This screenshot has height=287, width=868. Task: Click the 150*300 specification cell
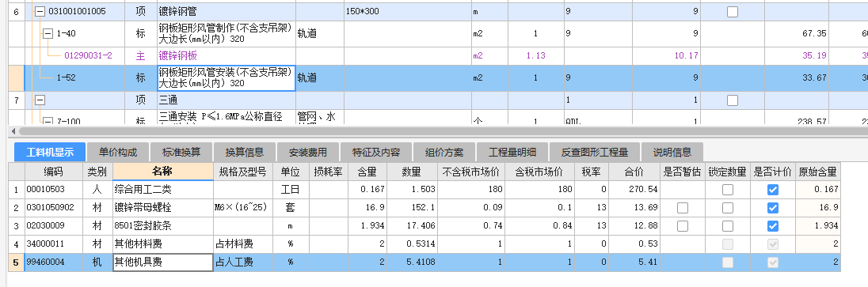[x=407, y=12]
